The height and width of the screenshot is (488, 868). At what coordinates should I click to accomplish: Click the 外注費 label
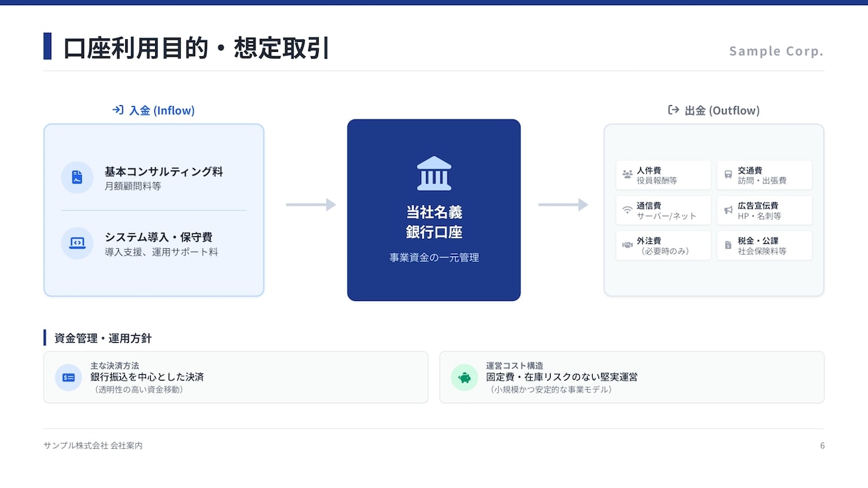click(649, 241)
